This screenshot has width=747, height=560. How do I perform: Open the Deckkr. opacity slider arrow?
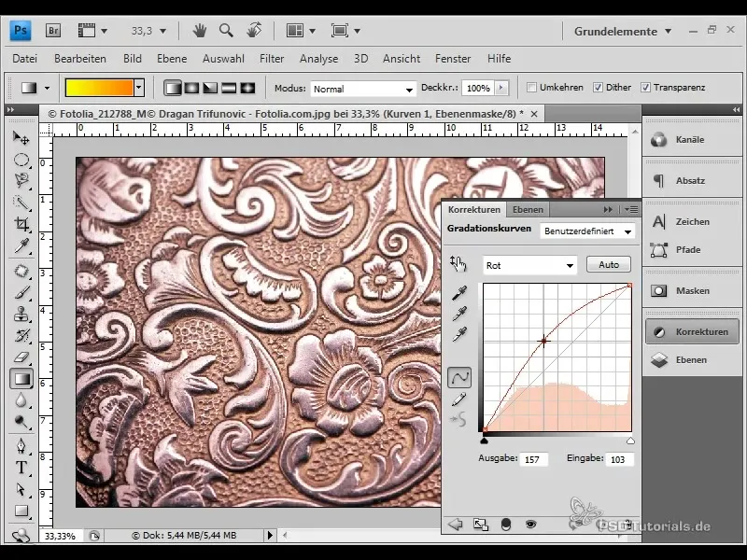click(500, 88)
